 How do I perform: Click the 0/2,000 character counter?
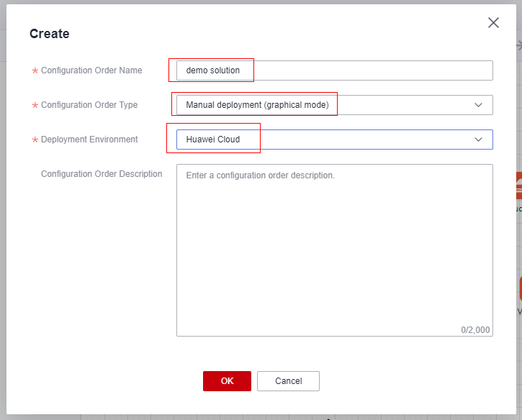point(475,330)
